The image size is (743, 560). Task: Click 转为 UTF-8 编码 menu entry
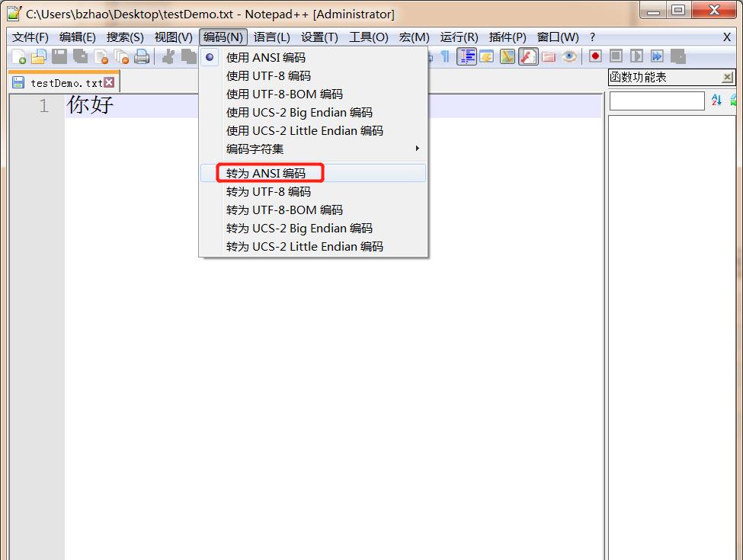[312, 192]
